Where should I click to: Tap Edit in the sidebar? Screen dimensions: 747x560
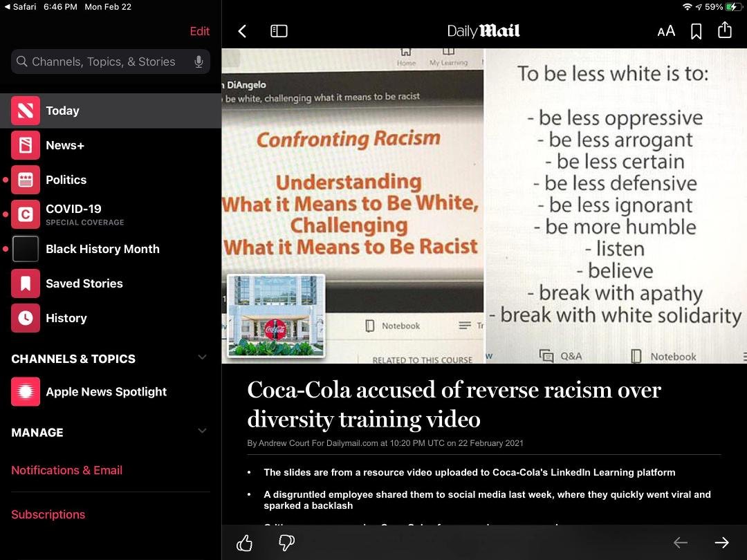tap(200, 31)
